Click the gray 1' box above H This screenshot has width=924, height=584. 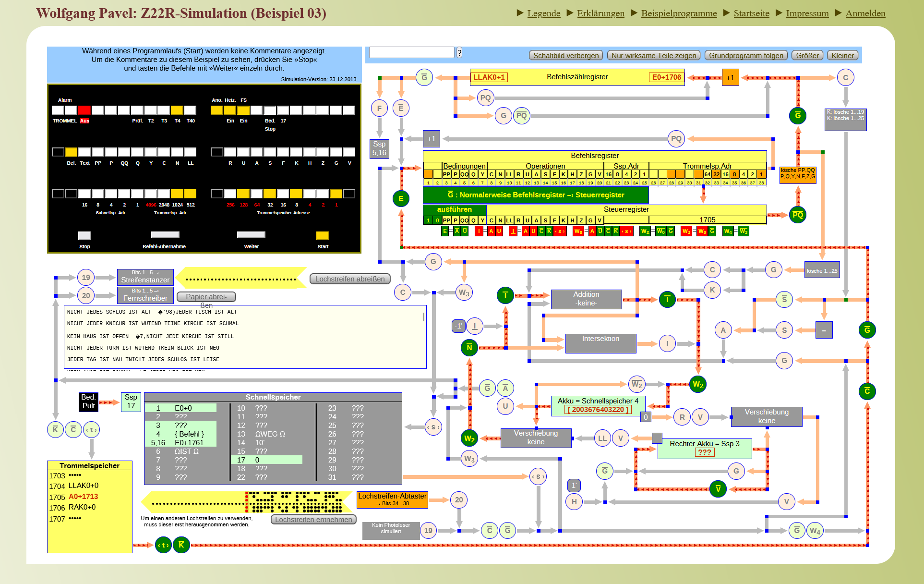tap(574, 486)
